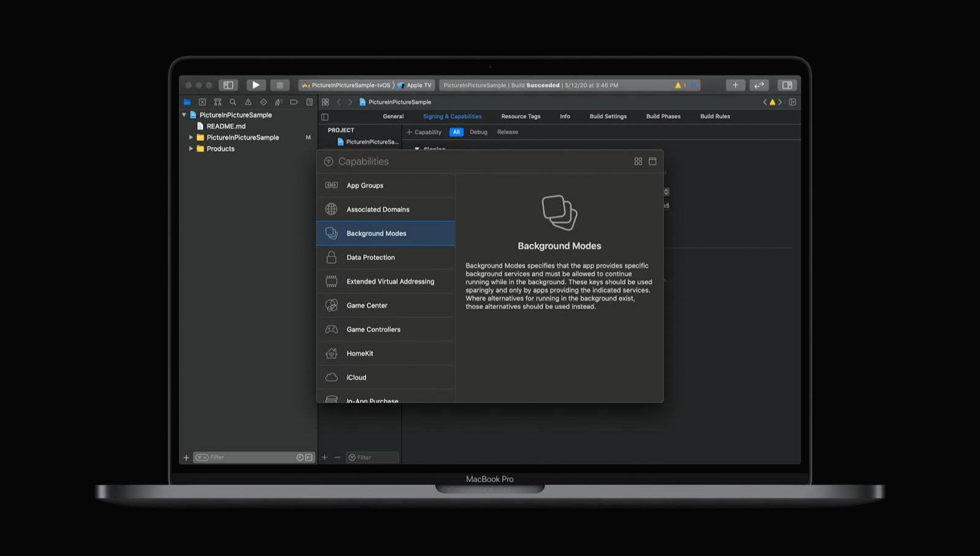Select the Debug configuration filter
The width and height of the screenshot is (980, 556).
[478, 132]
